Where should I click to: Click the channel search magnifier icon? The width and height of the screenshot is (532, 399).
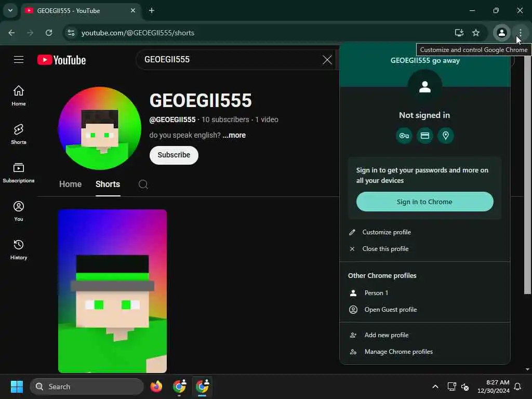click(x=143, y=184)
